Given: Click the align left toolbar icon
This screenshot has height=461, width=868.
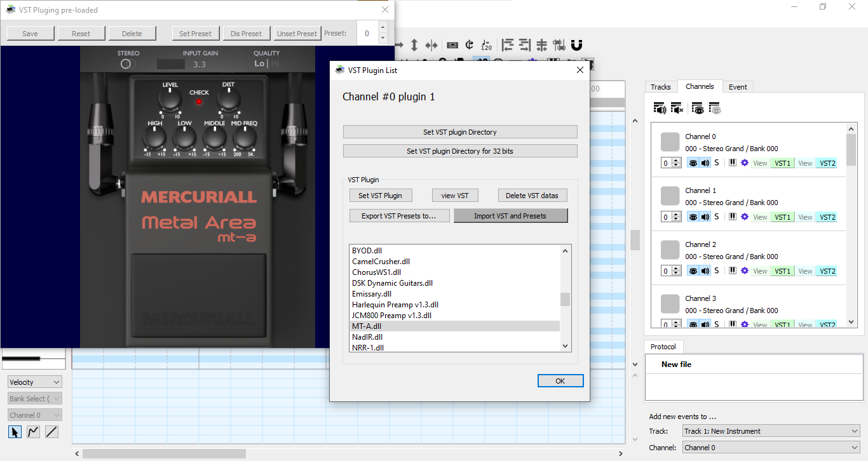Looking at the screenshot, I should point(508,45).
